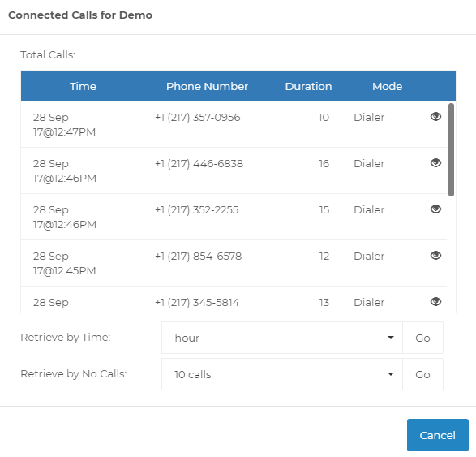Click Go beside Retrieve by Time
The image size is (476, 457).
click(x=422, y=338)
